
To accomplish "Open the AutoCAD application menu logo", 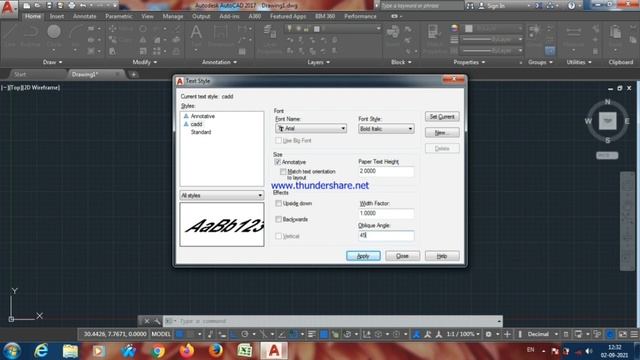I will tap(8, 8).
